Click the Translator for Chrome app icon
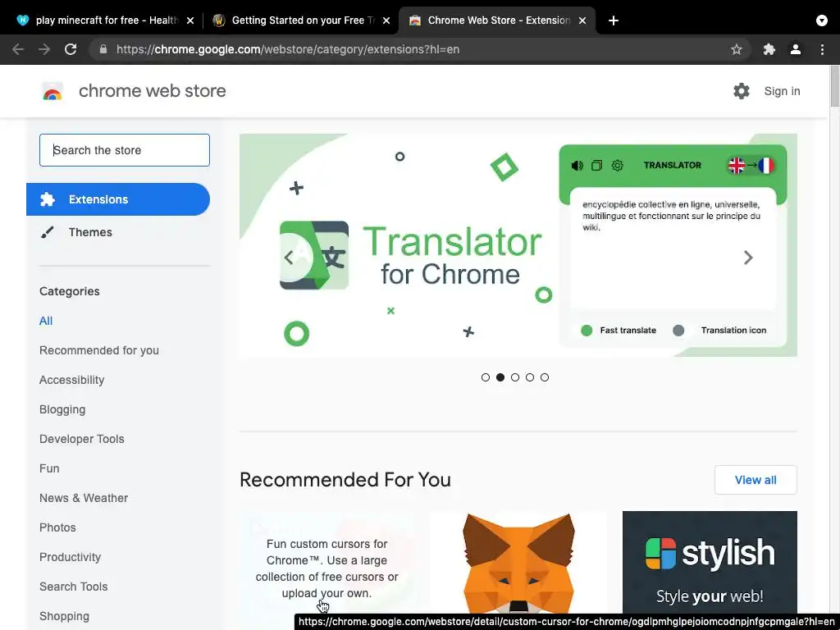This screenshot has height=630, width=840. click(x=314, y=256)
